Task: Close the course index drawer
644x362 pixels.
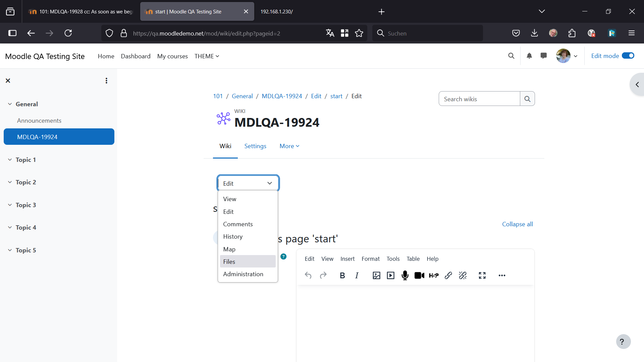Action: coord(8,80)
